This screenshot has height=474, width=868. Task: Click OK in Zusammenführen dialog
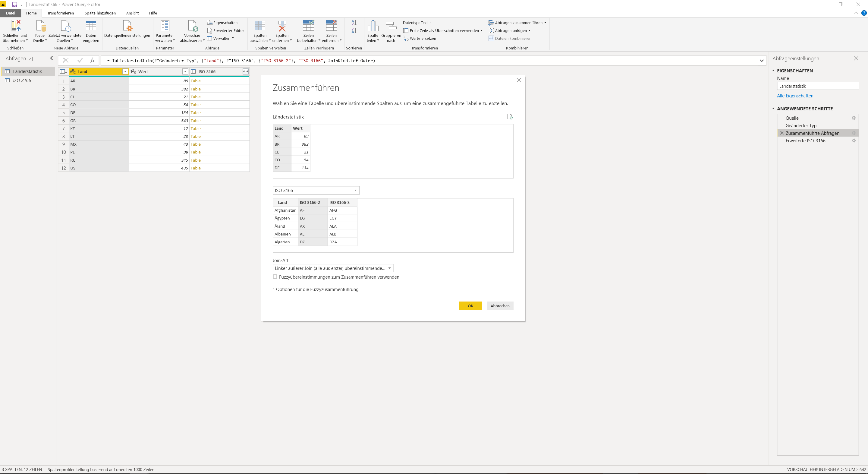tap(470, 306)
